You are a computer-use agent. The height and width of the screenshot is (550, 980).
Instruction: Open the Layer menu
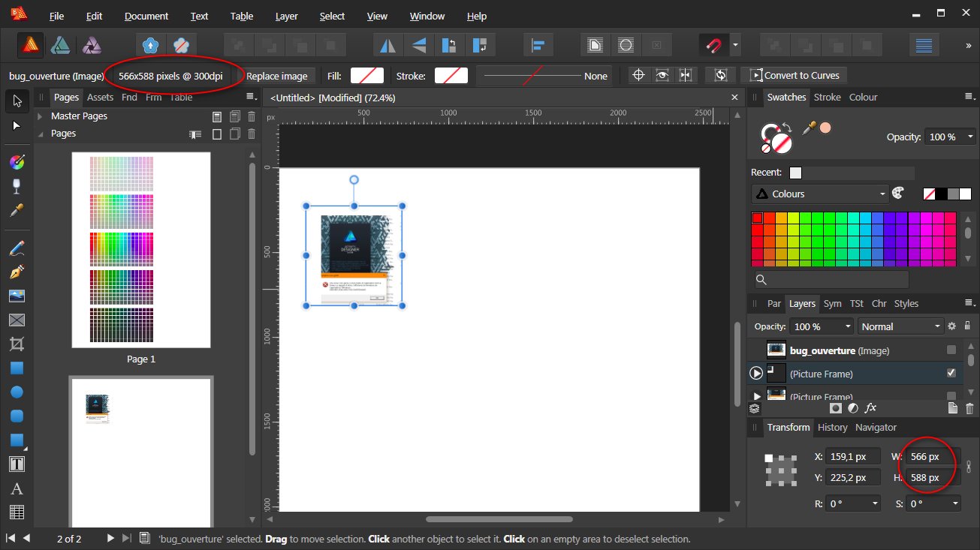pyautogui.click(x=286, y=16)
